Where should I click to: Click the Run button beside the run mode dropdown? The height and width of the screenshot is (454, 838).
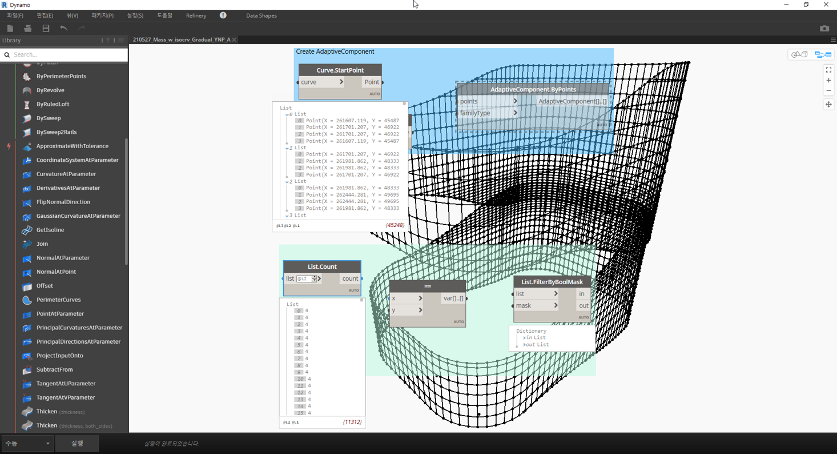tap(77, 443)
